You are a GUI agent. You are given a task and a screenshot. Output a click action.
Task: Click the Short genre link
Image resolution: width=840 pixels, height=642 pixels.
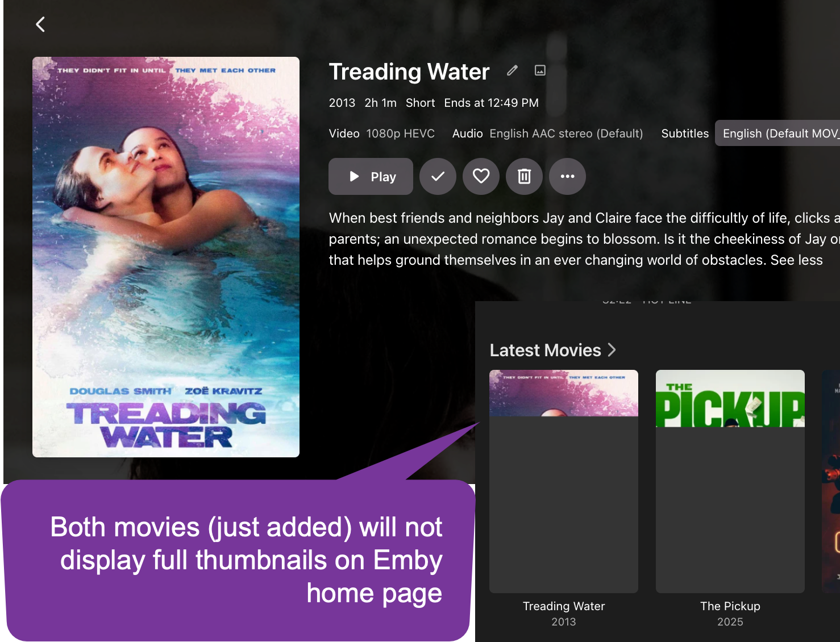pyautogui.click(x=420, y=103)
